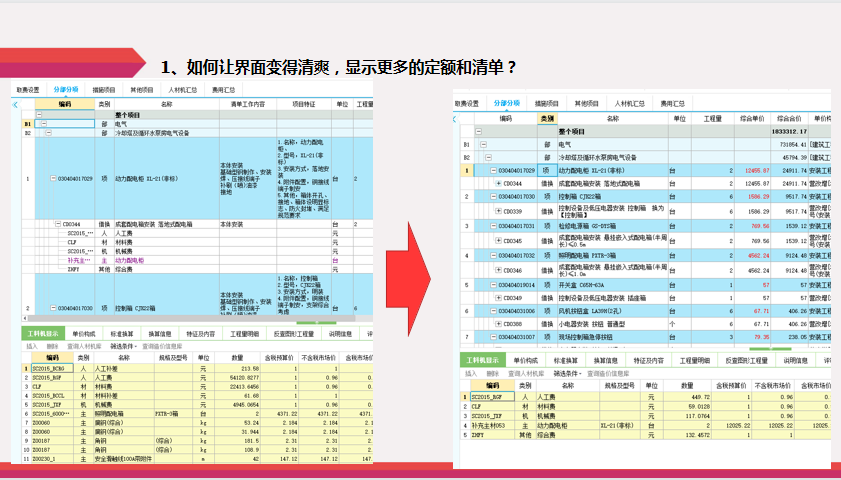The width and height of the screenshot is (841, 480).
Task: Collapse 整个项目 root node in right screenshot
Action: point(478,131)
